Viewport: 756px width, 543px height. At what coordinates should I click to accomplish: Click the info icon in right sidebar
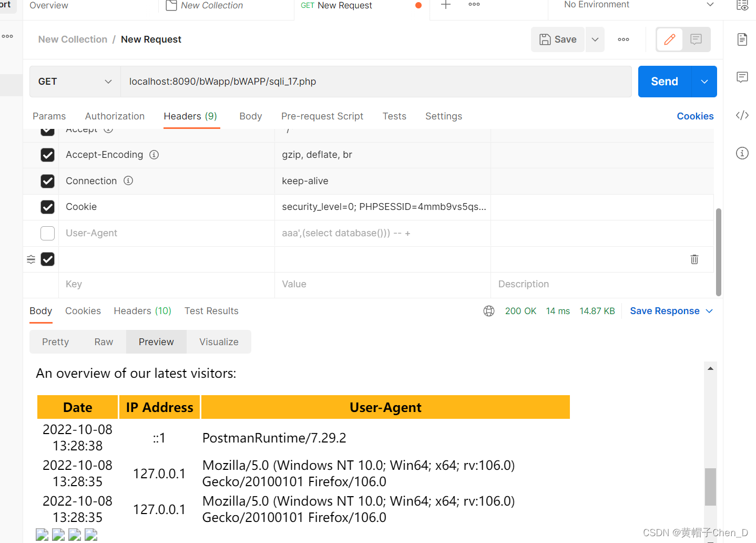tap(742, 153)
